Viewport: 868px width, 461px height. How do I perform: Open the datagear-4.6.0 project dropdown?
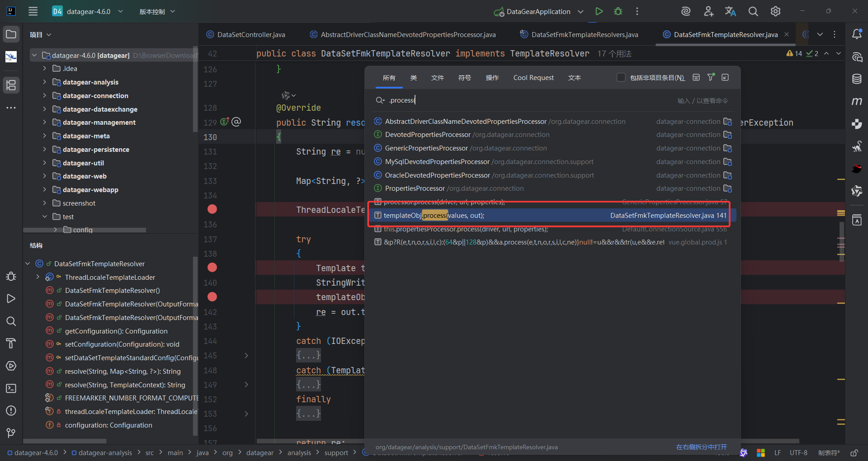pyautogui.click(x=88, y=11)
